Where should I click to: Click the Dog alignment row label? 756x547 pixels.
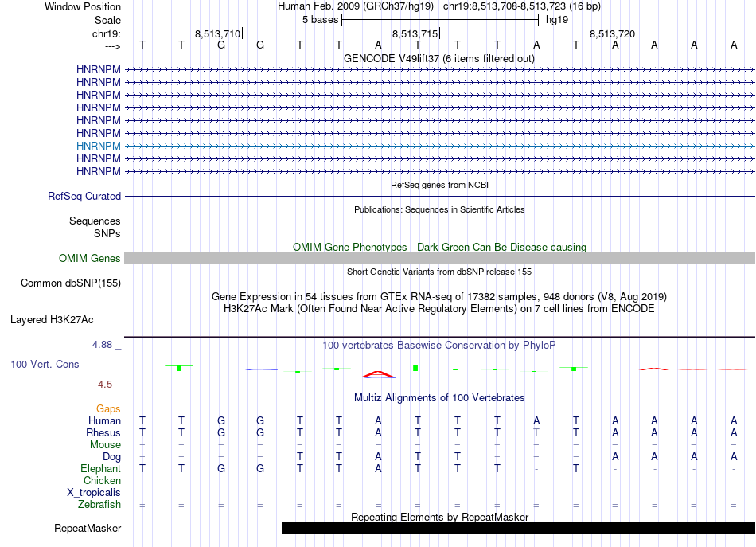tap(111, 456)
